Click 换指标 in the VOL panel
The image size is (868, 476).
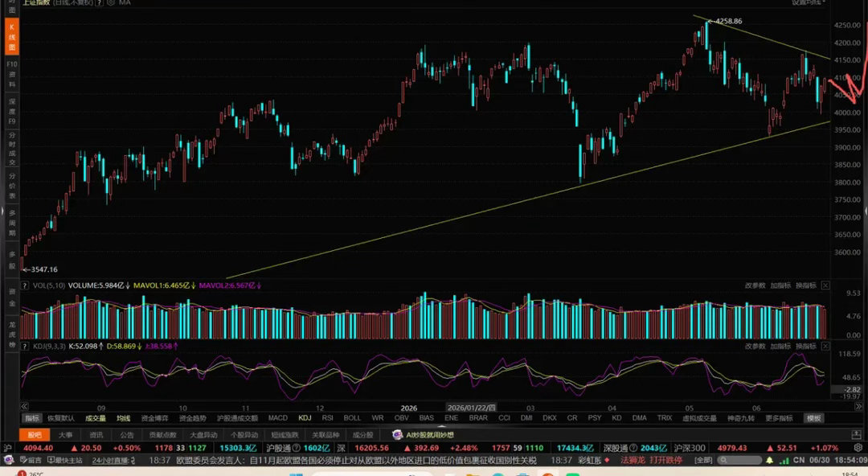tap(806, 285)
